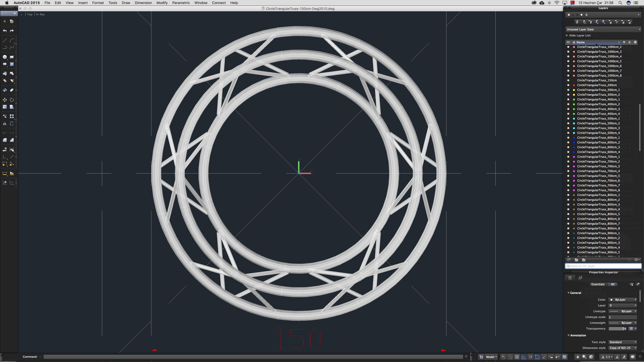Select the Line tool in the toolbar
This screenshot has width=644, height=362.
pos(5,40)
